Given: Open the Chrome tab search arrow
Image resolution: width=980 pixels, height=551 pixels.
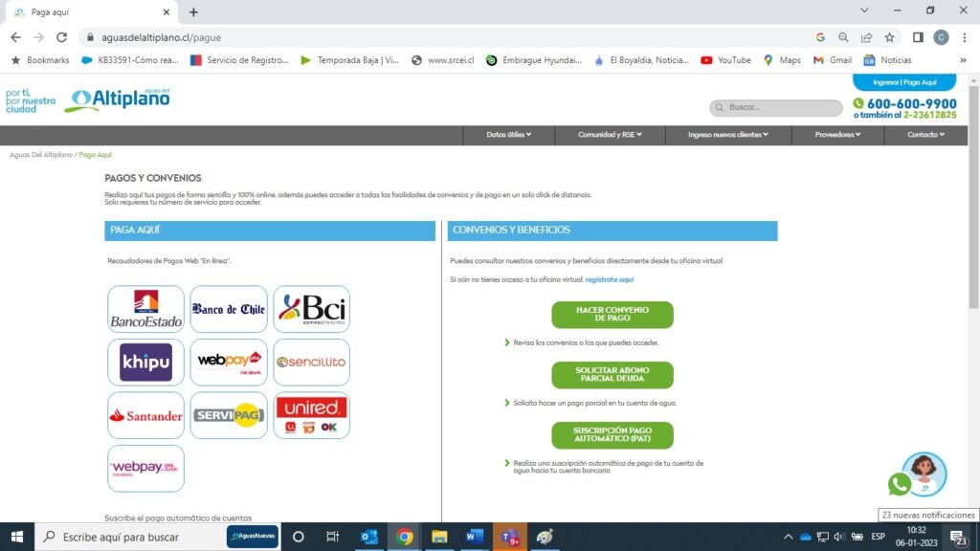Looking at the screenshot, I should pos(864,11).
